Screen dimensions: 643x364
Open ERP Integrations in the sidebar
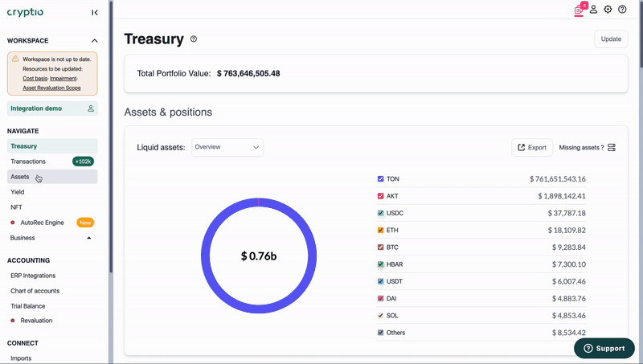coord(52,276)
